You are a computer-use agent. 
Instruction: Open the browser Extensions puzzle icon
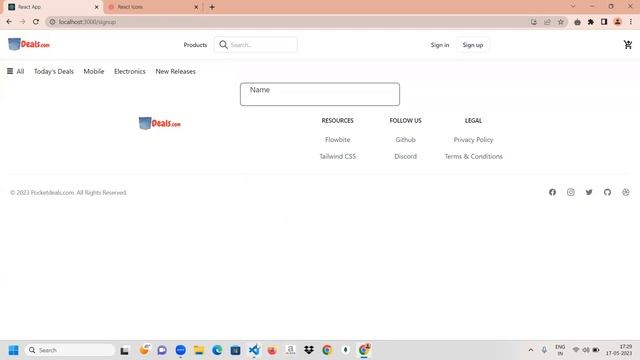(591, 22)
